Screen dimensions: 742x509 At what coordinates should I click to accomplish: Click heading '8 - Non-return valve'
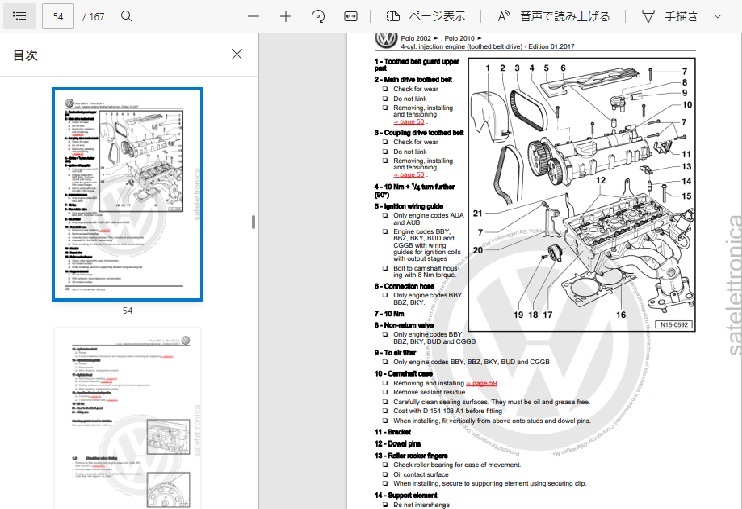pyautogui.click(x=404, y=325)
